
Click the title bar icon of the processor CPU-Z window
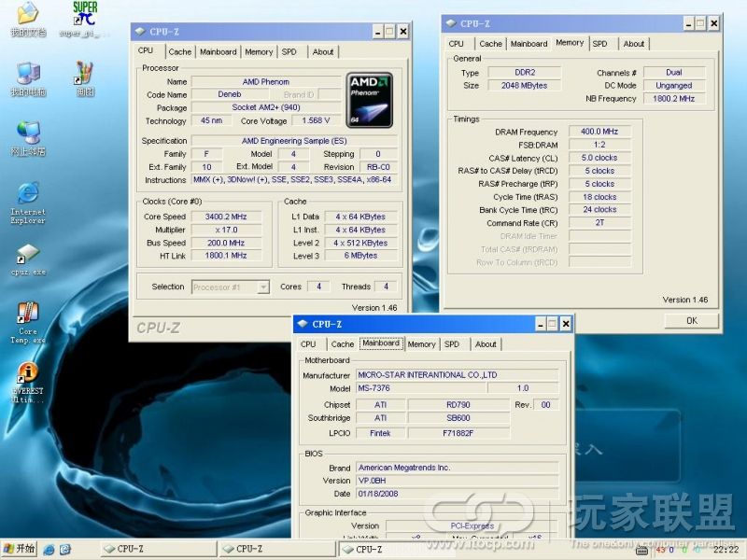[140, 32]
